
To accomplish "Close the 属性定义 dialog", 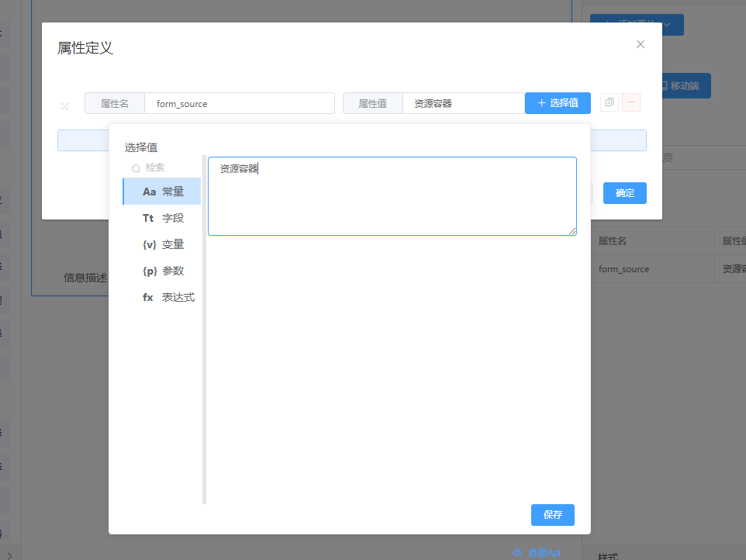I will point(641,44).
